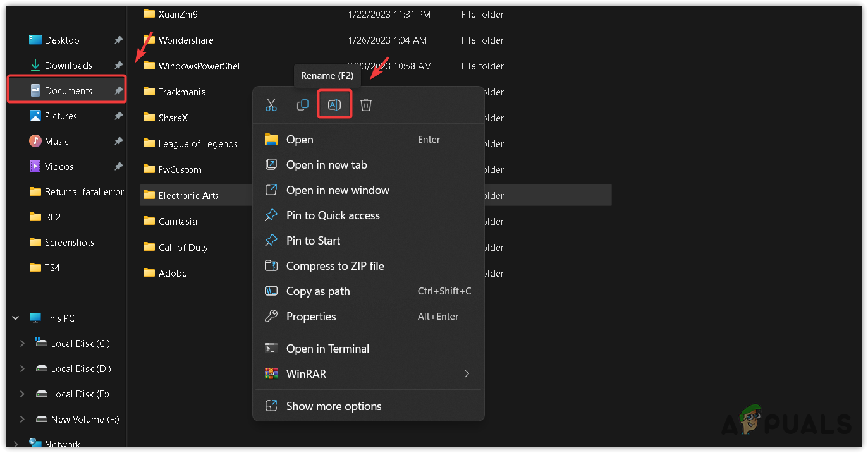868x453 pixels.
Task: Click the Videos icon in sidebar
Action: 35,167
